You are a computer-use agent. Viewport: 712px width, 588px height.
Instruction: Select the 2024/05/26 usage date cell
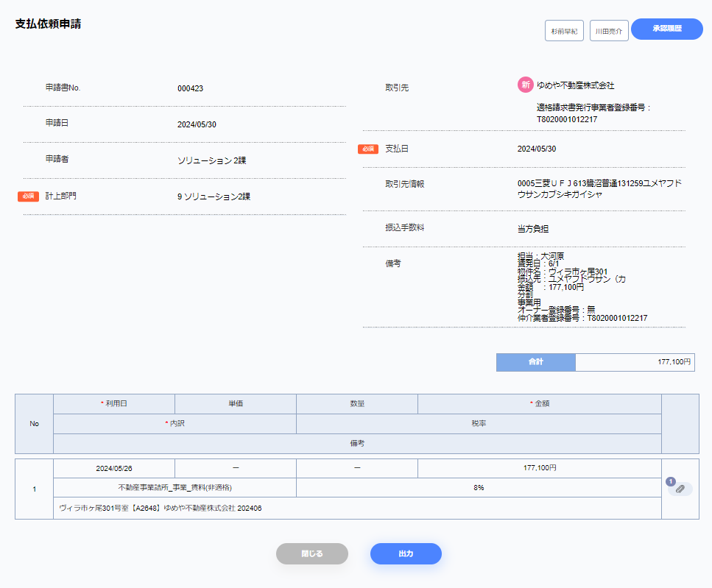point(114,468)
